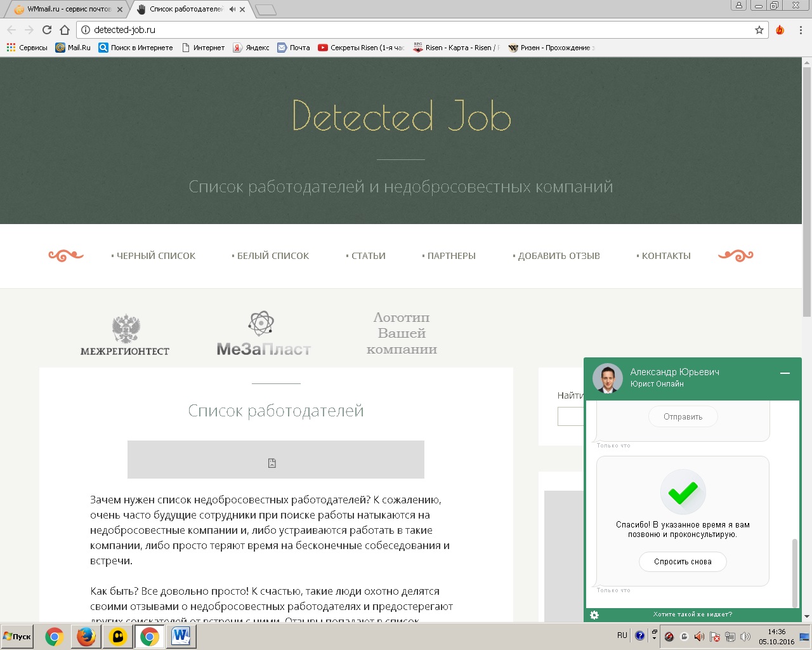Open the Пуск start menu
The width and height of the screenshot is (812, 650).
(x=18, y=637)
